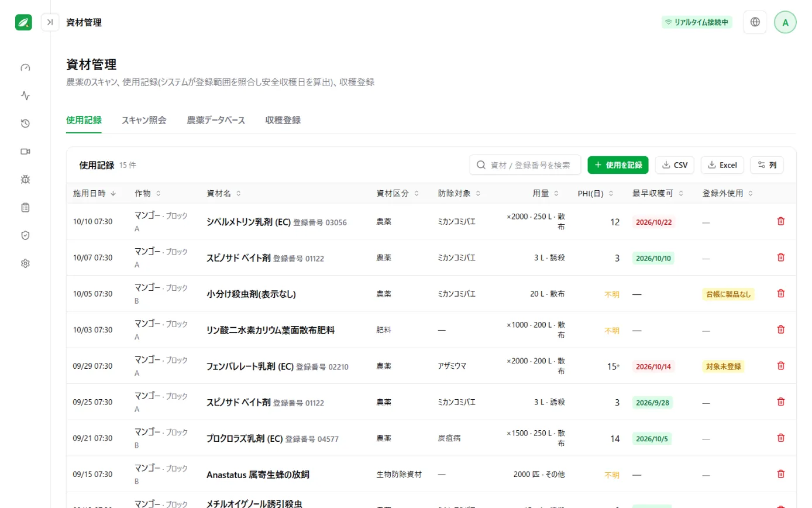
Task: Open the shield check icon in sidebar
Action: [25, 235]
